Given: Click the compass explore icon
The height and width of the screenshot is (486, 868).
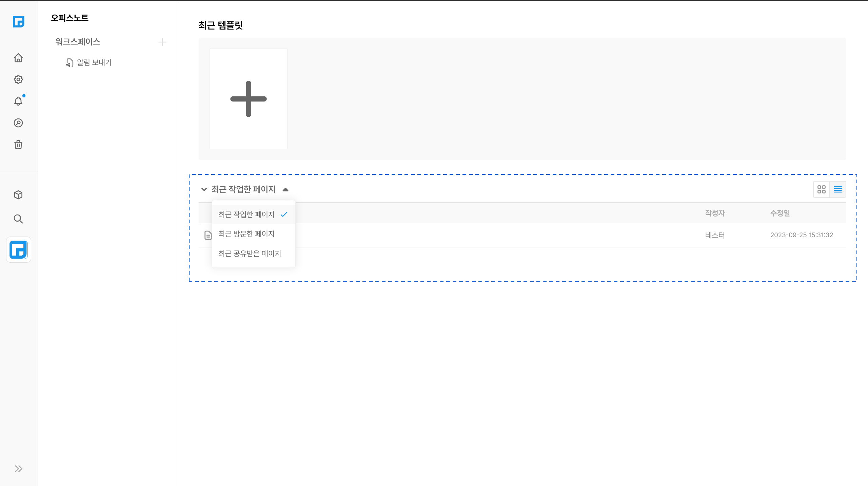Looking at the screenshot, I should click(18, 123).
